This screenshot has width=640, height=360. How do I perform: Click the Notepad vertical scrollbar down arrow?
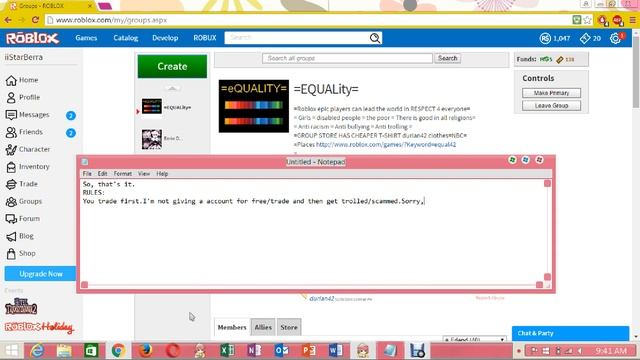(x=547, y=277)
